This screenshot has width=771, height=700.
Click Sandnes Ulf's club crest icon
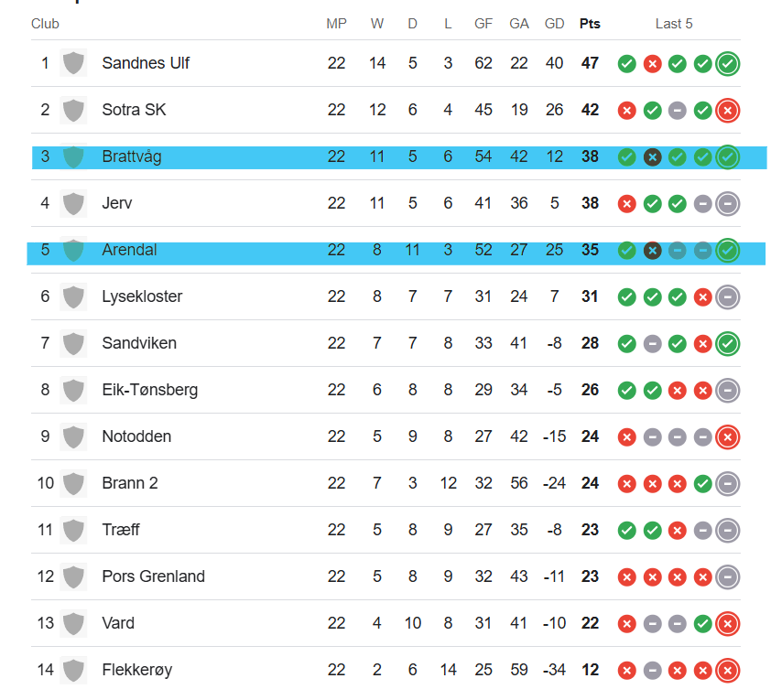(x=73, y=63)
